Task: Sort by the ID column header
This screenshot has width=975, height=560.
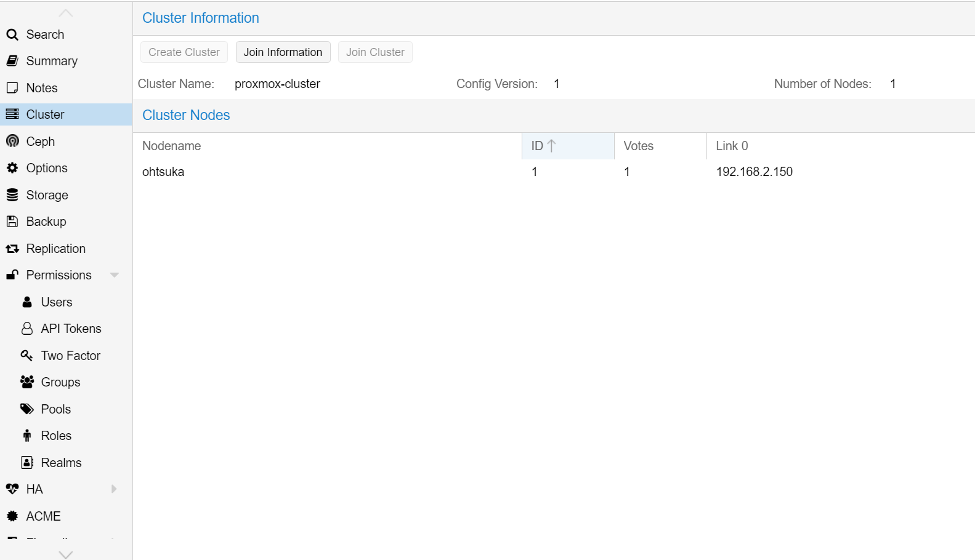Action: click(x=568, y=146)
